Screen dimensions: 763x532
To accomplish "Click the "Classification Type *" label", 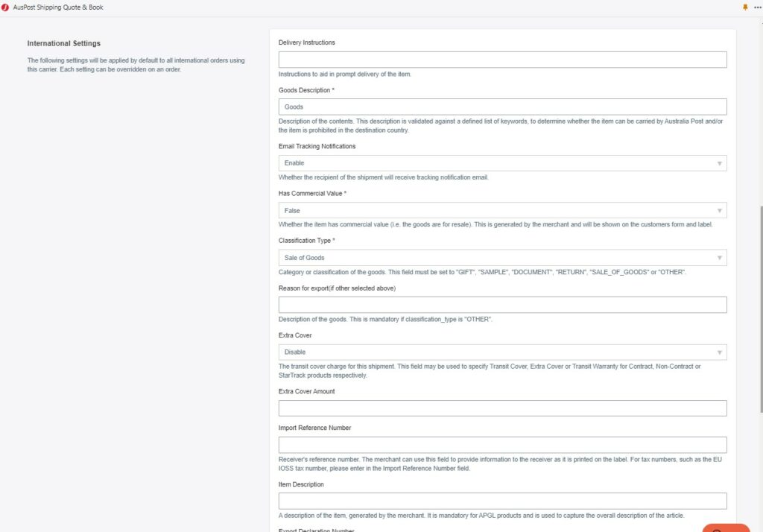I will [x=306, y=241].
